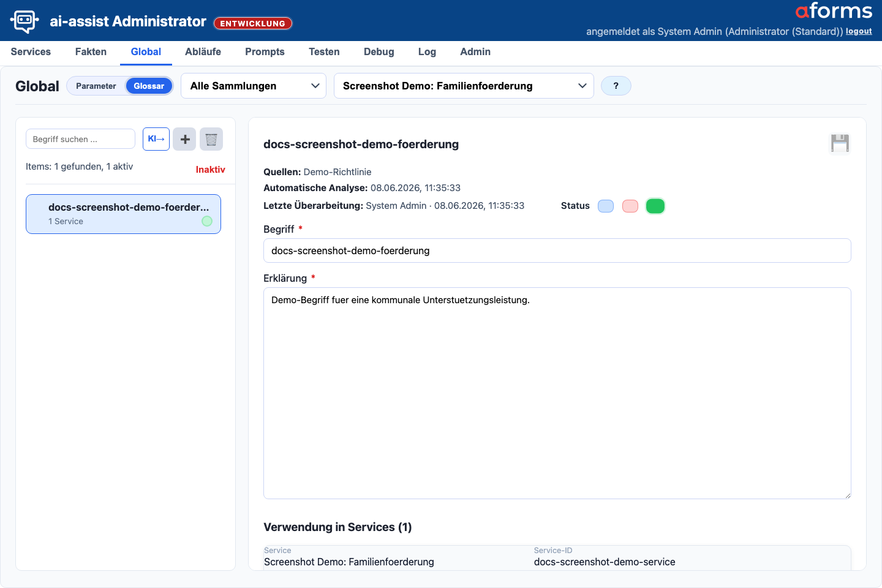Click the docs-screenshot-demo-foerderung detail heading
Screen dimensions: 882x588
point(361,145)
